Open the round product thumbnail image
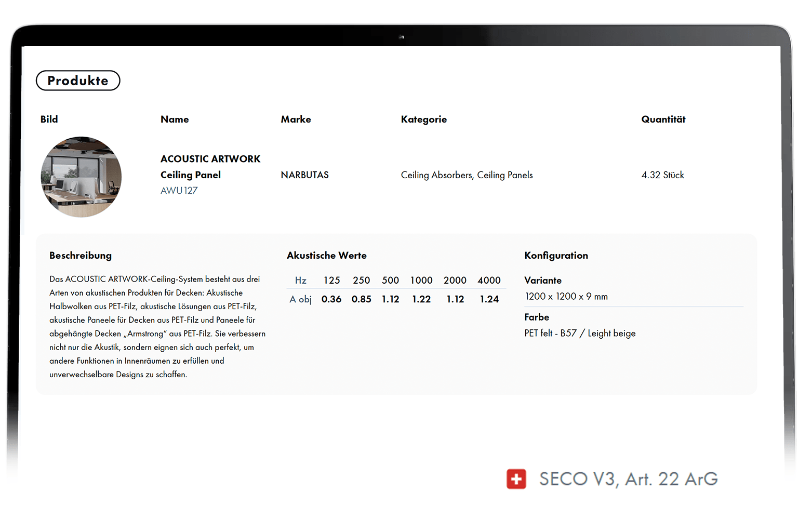Screen dimensions: 798x532 [81, 177]
